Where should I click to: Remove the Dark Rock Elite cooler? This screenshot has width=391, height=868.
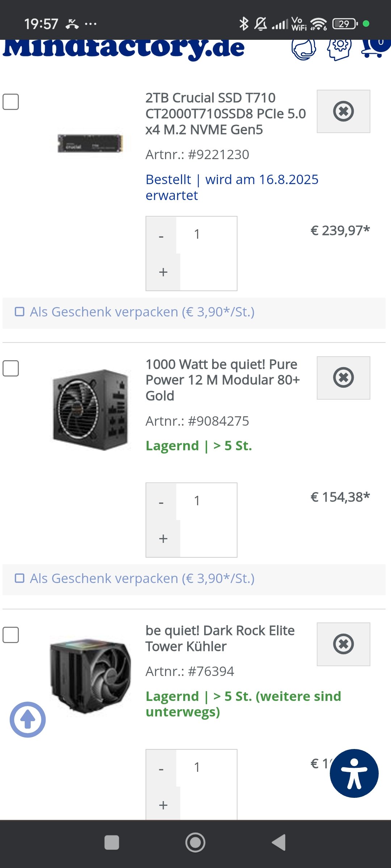pyautogui.click(x=343, y=644)
